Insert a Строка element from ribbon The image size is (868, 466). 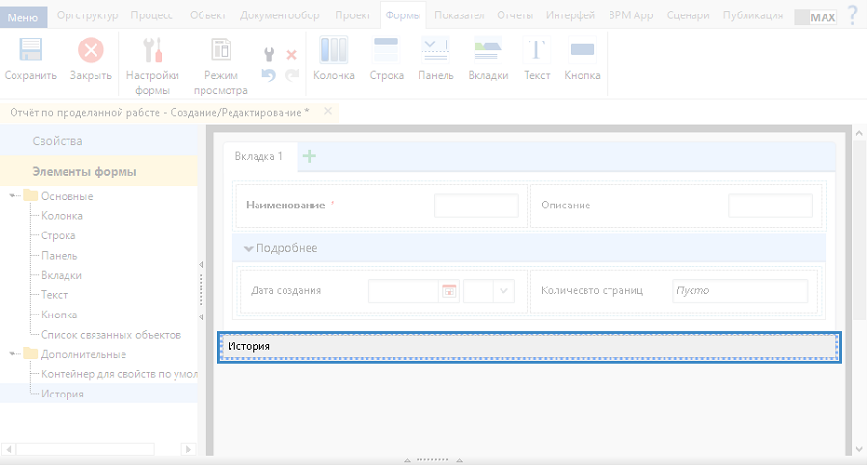pos(387,51)
